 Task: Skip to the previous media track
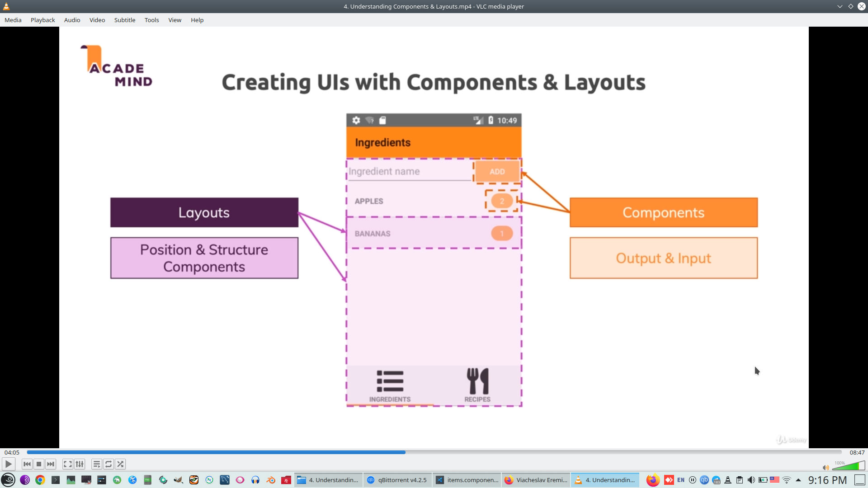point(27,464)
